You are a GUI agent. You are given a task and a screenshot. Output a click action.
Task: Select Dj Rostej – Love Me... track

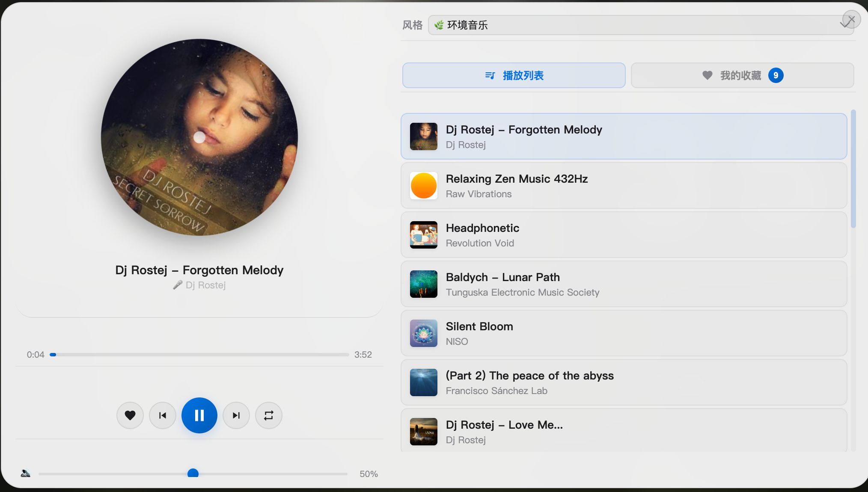click(x=624, y=430)
